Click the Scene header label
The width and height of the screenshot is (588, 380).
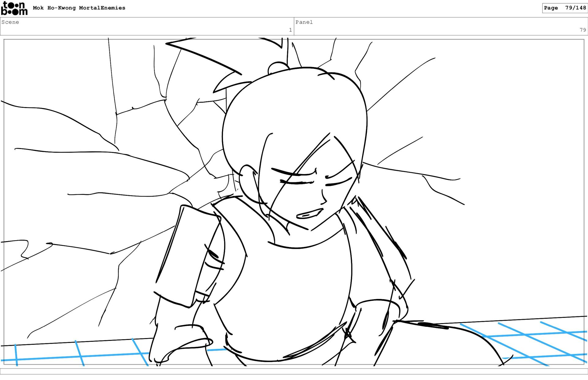click(10, 22)
